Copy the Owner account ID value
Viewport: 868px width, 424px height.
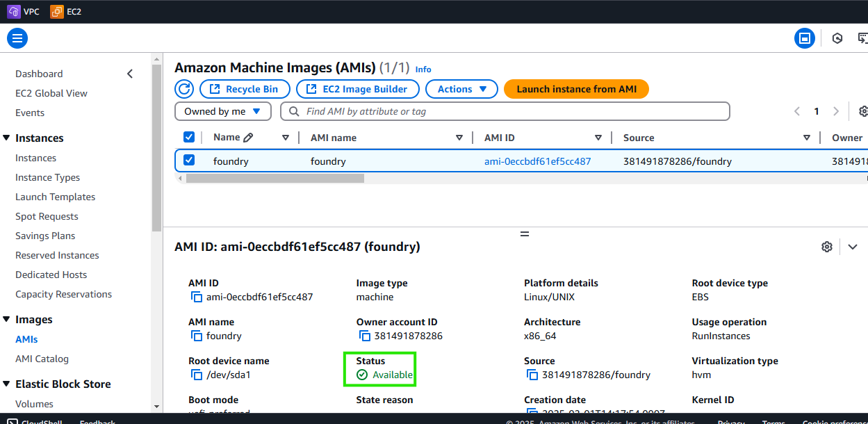[364, 336]
